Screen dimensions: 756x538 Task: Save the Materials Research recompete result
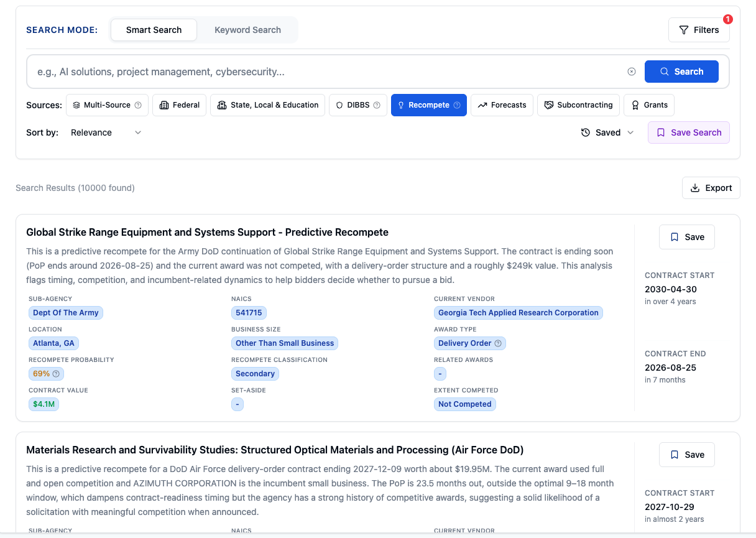coord(686,454)
